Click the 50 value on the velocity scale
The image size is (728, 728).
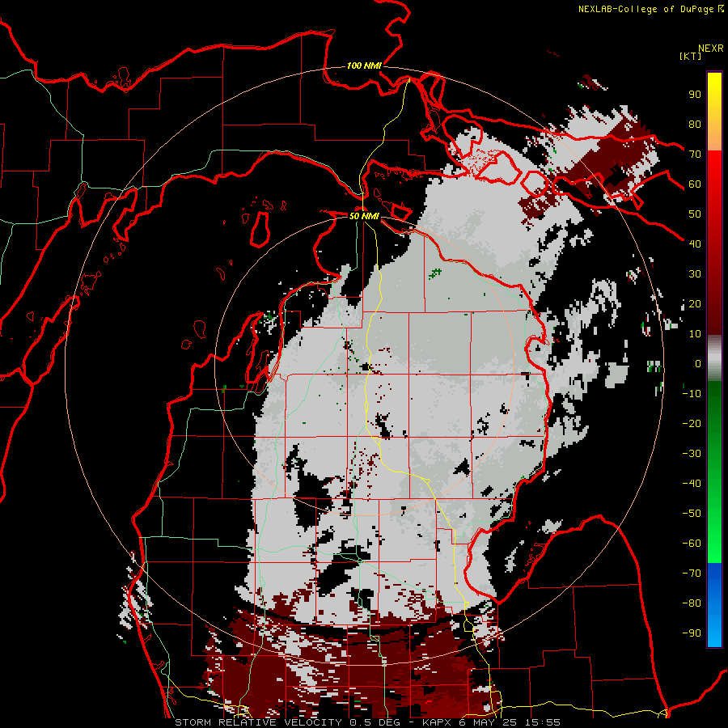(x=695, y=214)
